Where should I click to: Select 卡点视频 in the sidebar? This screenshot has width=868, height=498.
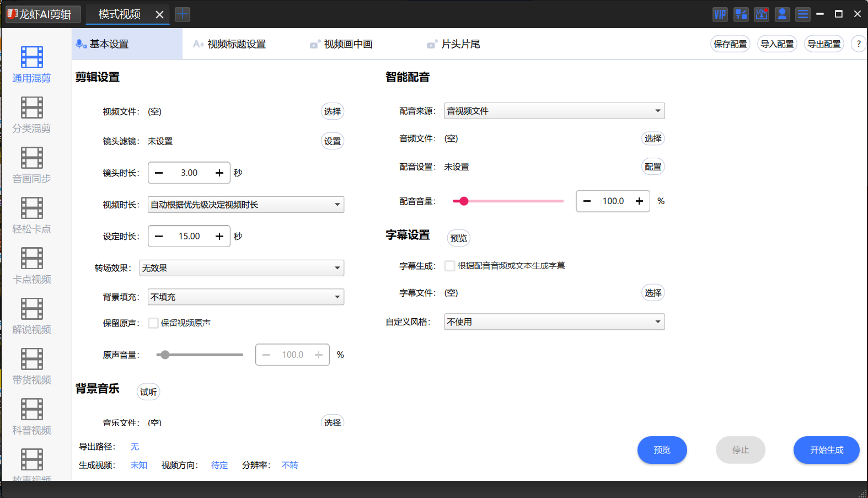coord(31,266)
